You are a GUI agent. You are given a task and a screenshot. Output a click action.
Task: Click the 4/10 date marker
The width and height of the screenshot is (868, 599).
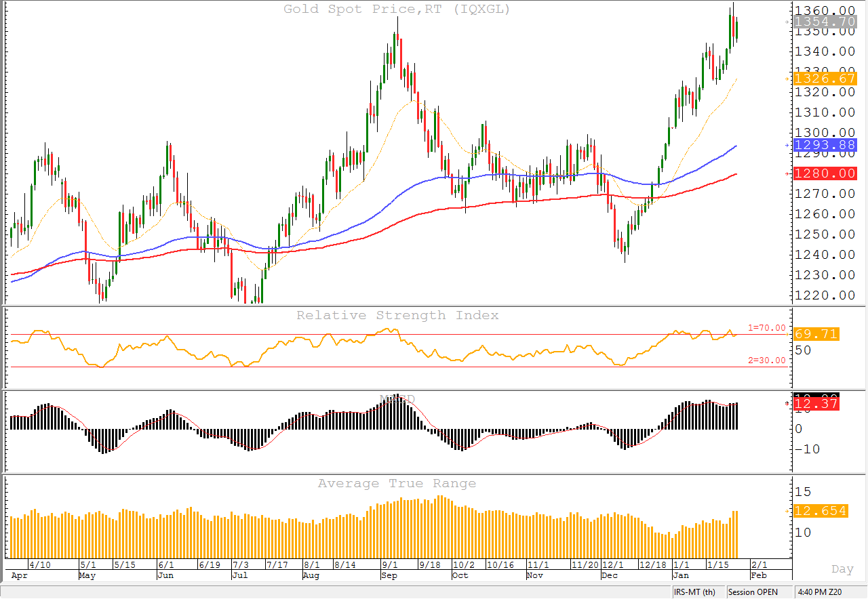coord(40,564)
